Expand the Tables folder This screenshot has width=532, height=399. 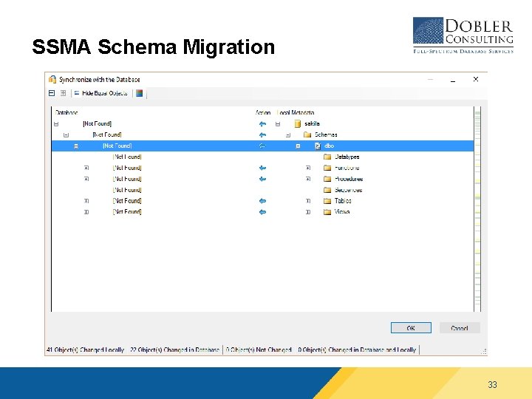pyautogui.click(x=308, y=201)
